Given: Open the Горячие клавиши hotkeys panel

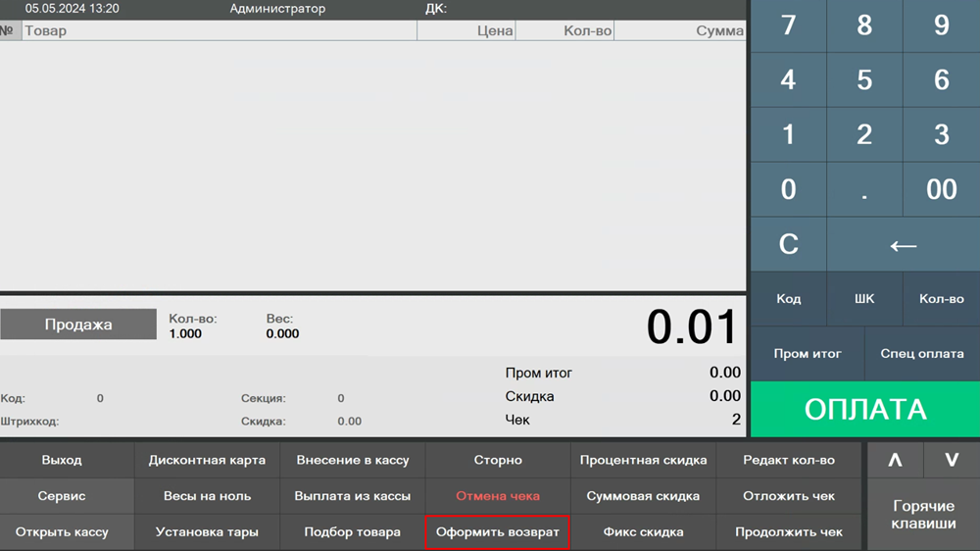Looking at the screenshot, I should [x=923, y=515].
